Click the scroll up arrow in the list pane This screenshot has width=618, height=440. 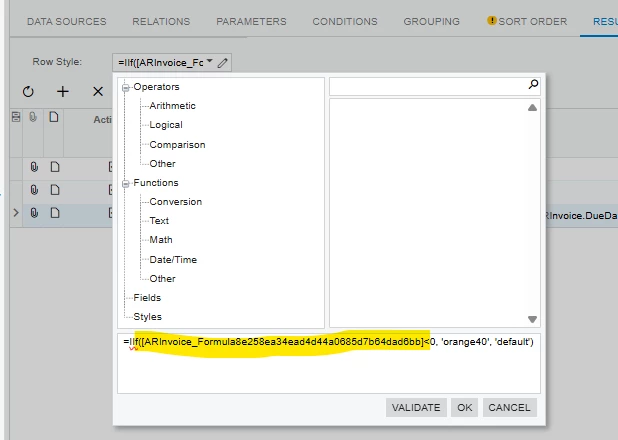pyautogui.click(x=532, y=108)
